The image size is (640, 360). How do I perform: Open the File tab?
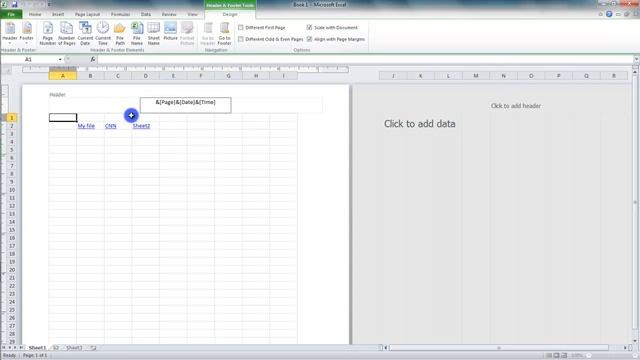[x=11, y=14]
